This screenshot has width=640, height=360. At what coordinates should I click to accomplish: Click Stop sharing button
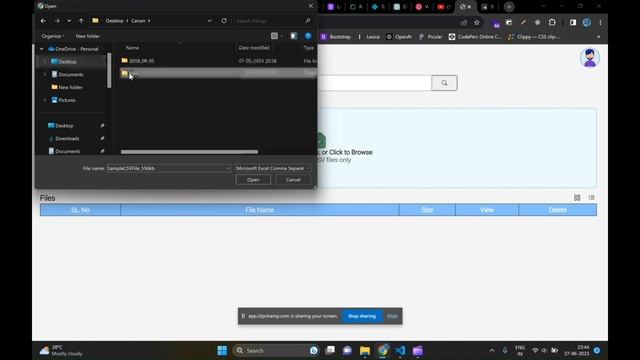point(362,316)
